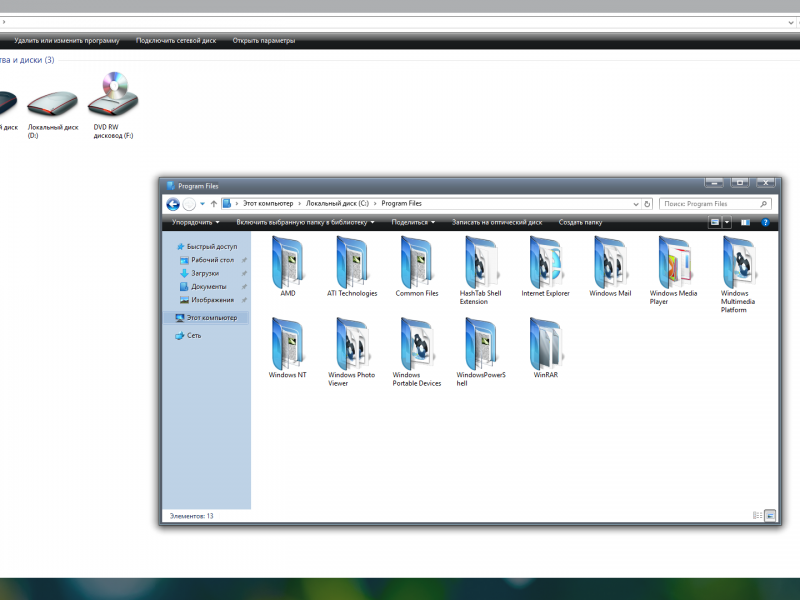
Task: Select Рабочий стол in navigation pane
Action: 207,260
